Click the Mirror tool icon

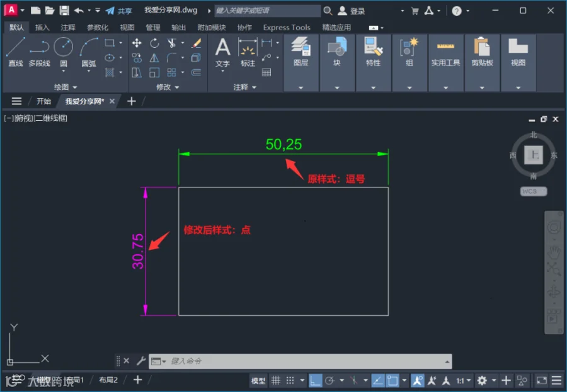pyautogui.click(x=154, y=58)
